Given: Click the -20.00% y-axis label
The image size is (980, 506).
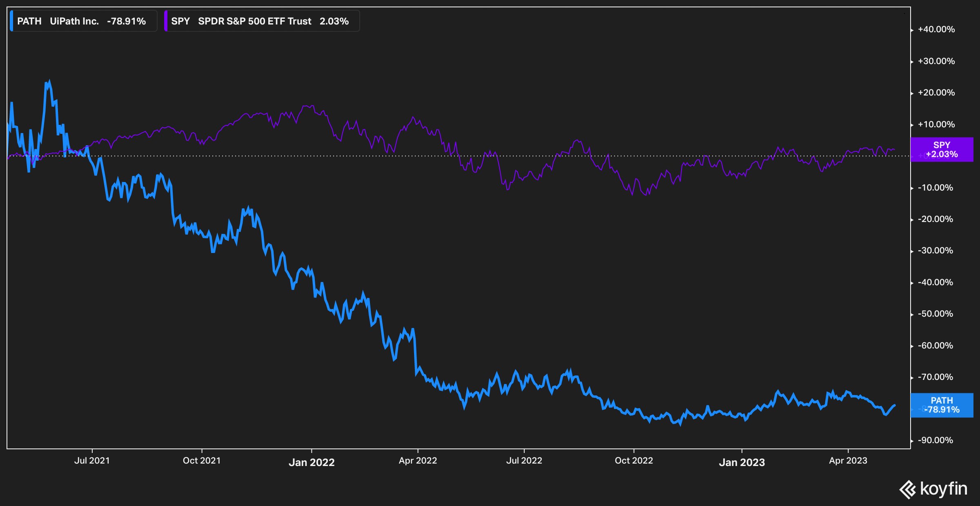Looking at the screenshot, I should [935, 219].
